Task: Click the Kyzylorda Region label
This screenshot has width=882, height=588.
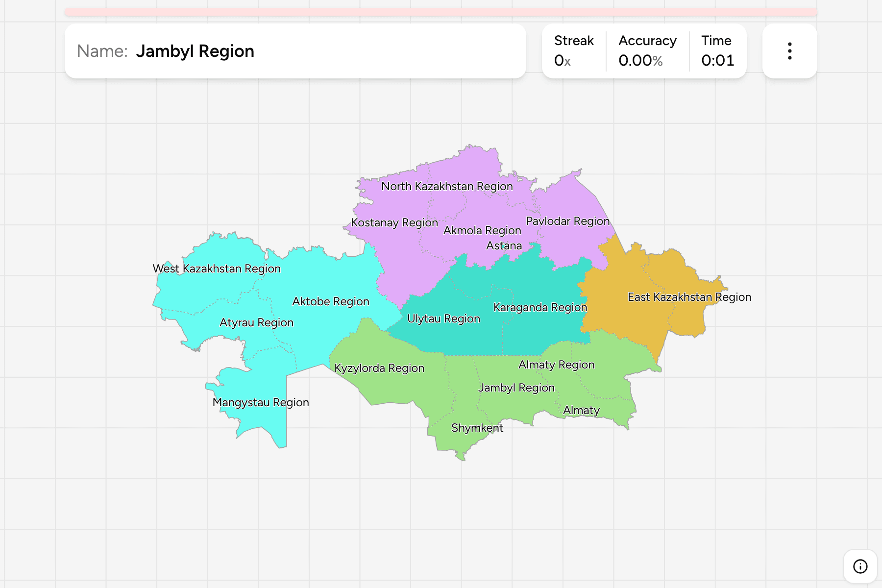Action: [379, 368]
